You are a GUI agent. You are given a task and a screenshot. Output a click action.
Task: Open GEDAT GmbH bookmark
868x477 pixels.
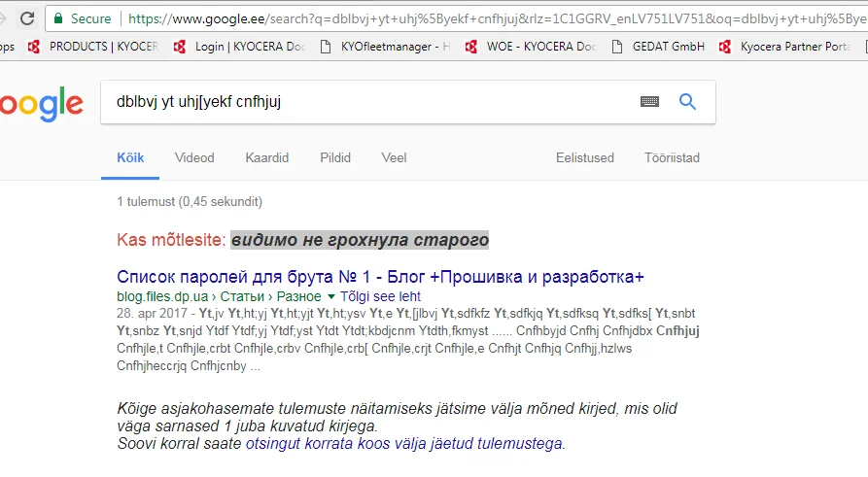coord(658,47)
